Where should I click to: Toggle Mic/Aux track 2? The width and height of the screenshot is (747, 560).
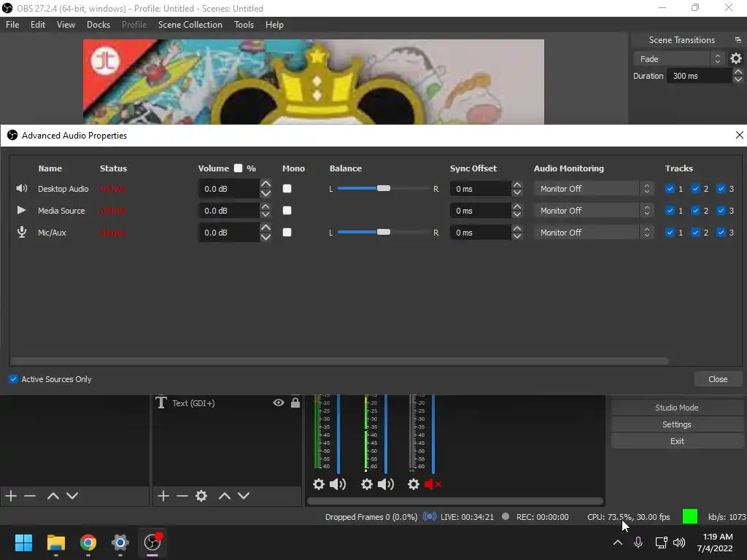pos(695,233)
